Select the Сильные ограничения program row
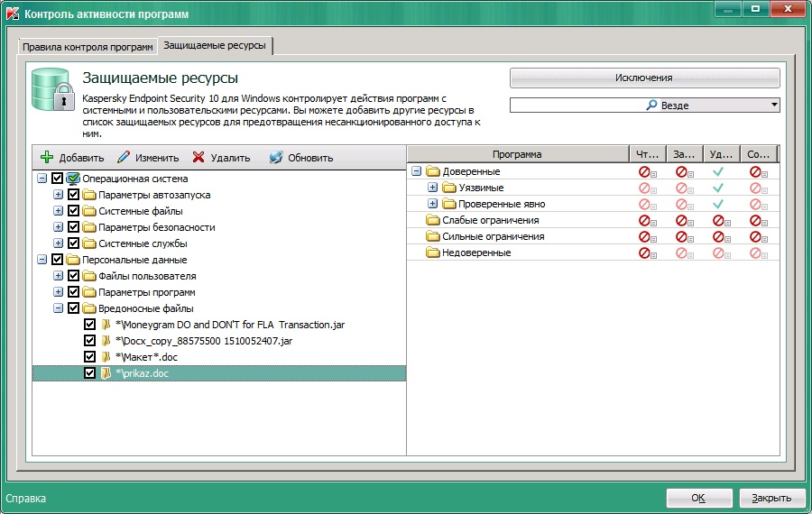The image size is (812, 514). pyautogui.click(x=593, y=236)
